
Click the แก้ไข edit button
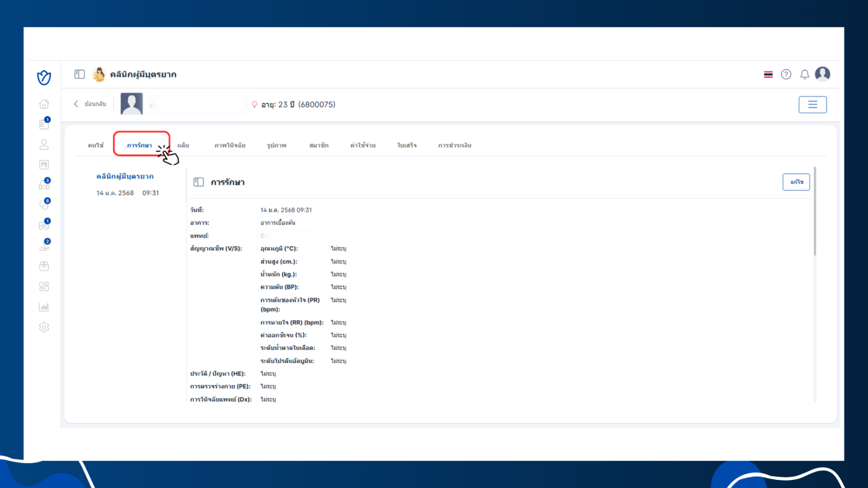tap(796, 182)
